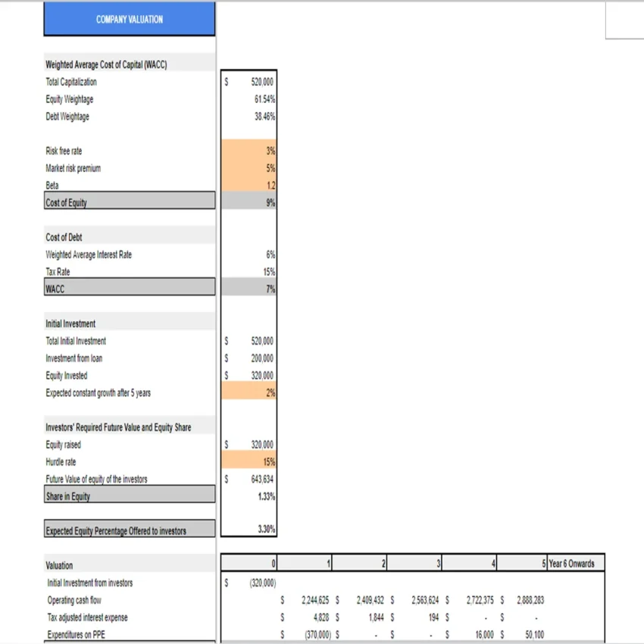Click the Year 6 Onwards column header
644x644 pixels.
(x=576, y=563)
